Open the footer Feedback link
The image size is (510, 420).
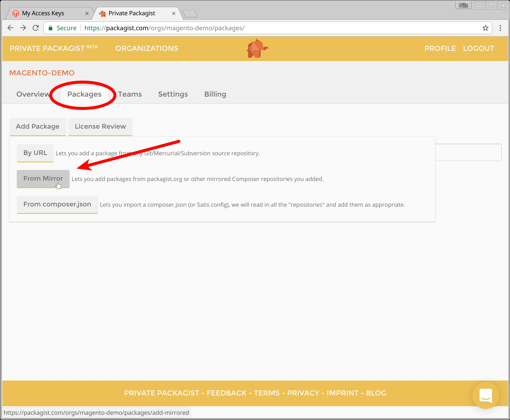[x=227, y=393]
